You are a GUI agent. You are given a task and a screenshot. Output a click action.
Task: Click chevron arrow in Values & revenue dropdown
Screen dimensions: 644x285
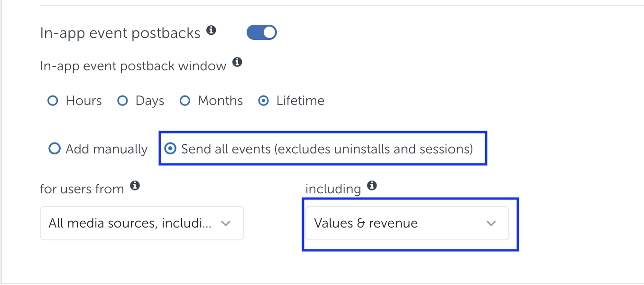(491, 223)
